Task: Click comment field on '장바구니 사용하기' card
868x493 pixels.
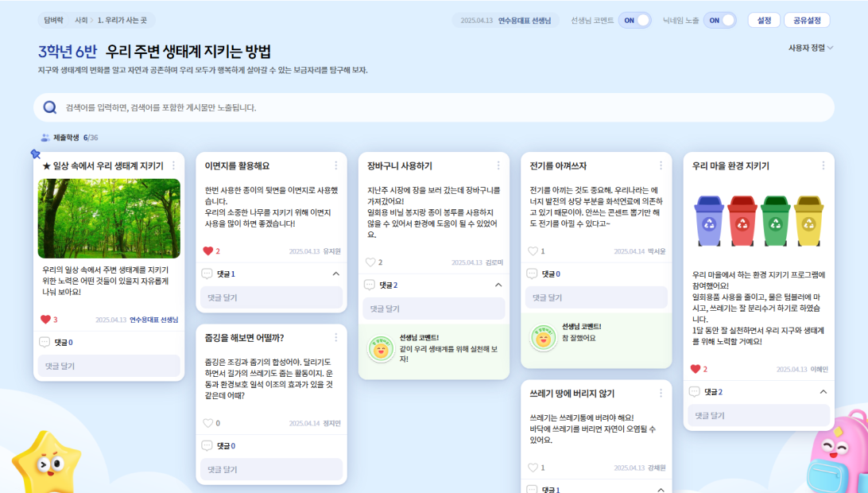Action: 434,309
